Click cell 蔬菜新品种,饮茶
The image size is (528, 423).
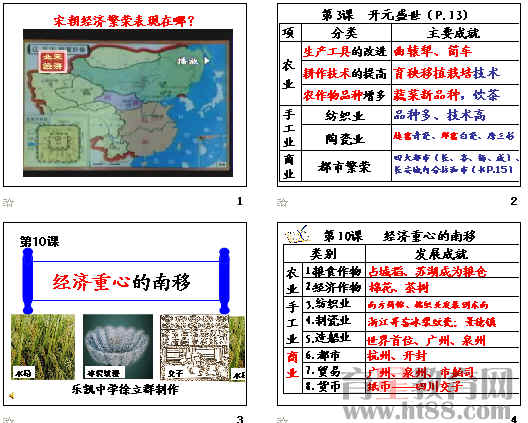(x=455, y=95)
